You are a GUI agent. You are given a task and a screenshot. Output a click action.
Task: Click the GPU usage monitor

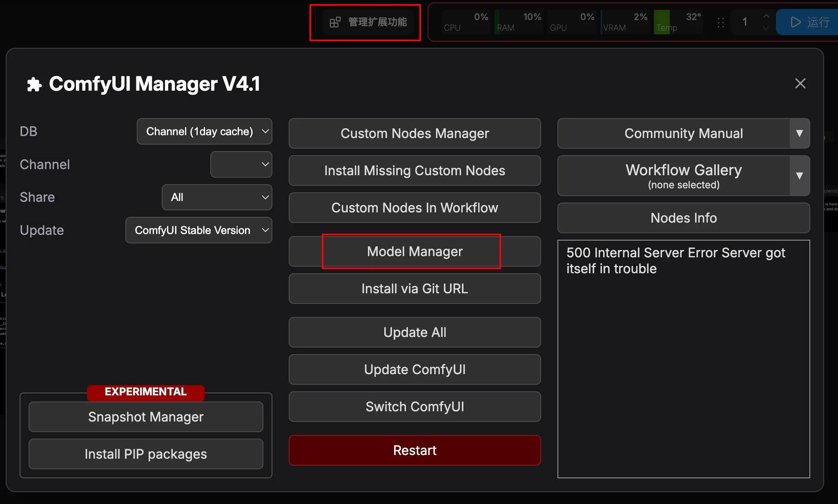pos(572,22)
